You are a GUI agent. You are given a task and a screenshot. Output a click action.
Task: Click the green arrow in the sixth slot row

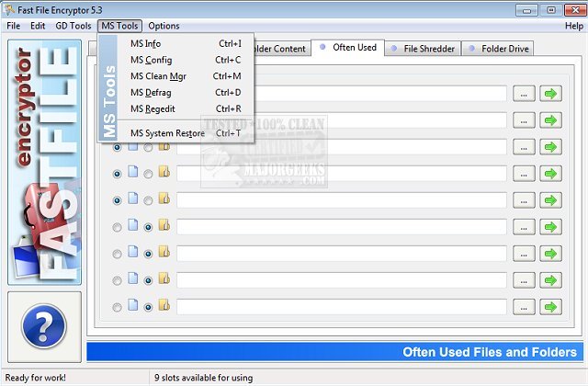[550, 227]
